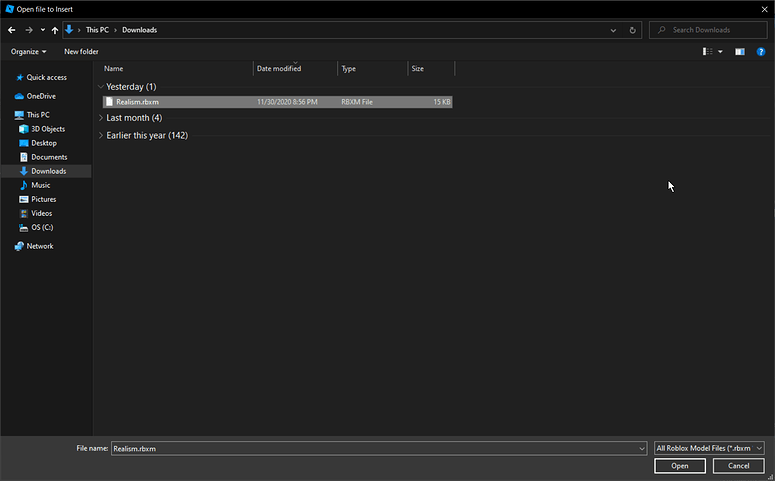
Task: Open Quick access in the sidebar
Action: 46,78
